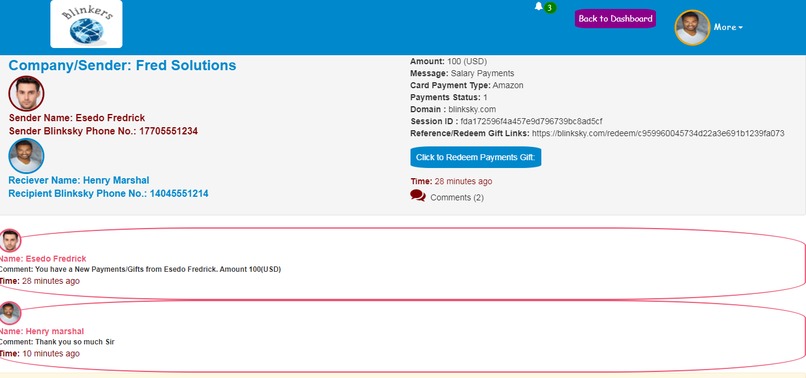Click sender phone number 17705551234
The height and width of the screenshot is (378, 806).
169,131
